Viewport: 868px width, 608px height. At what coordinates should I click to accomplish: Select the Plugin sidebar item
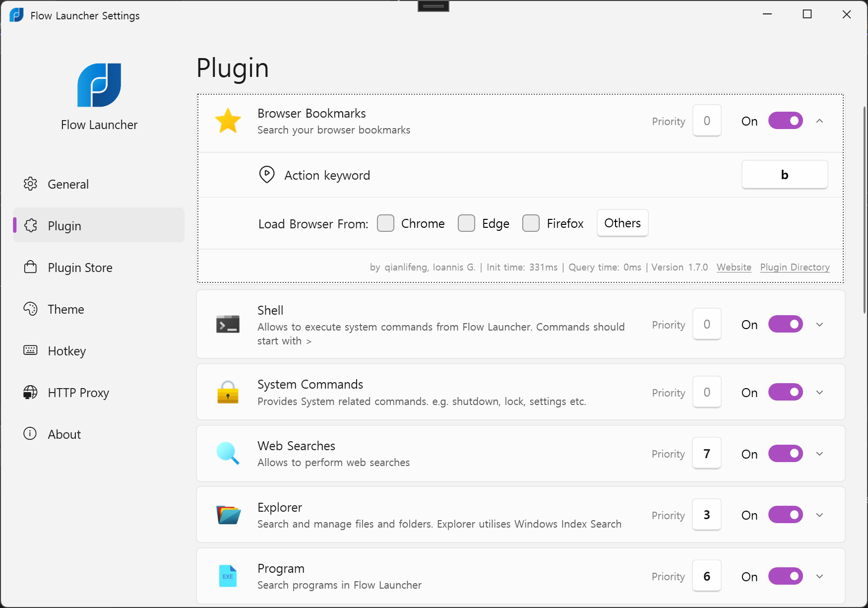pyautogui.click(x=99, y=225)
